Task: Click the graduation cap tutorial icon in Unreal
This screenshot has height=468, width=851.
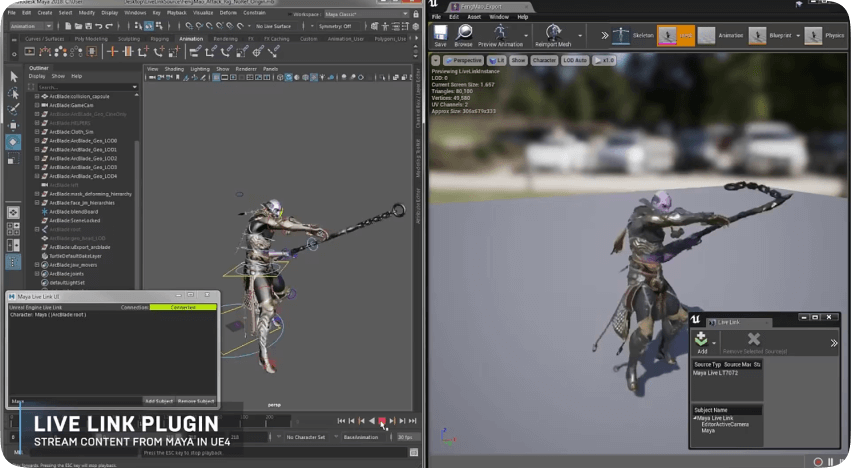Action: (799, 4)
